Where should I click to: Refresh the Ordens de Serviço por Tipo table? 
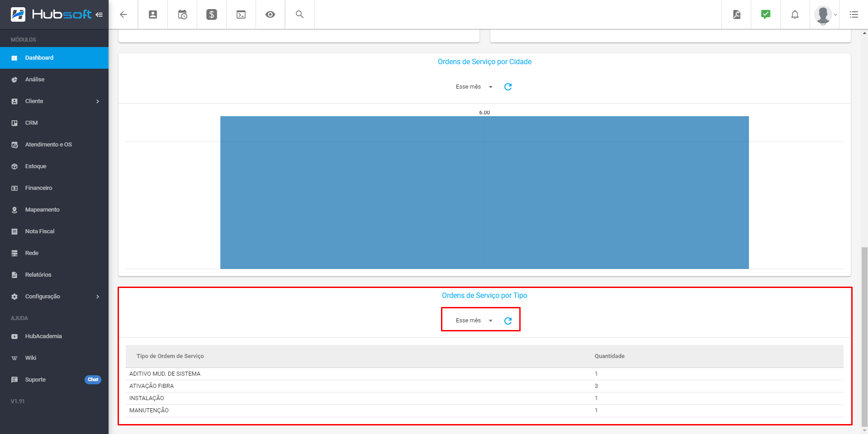click(x=508, y=321)
